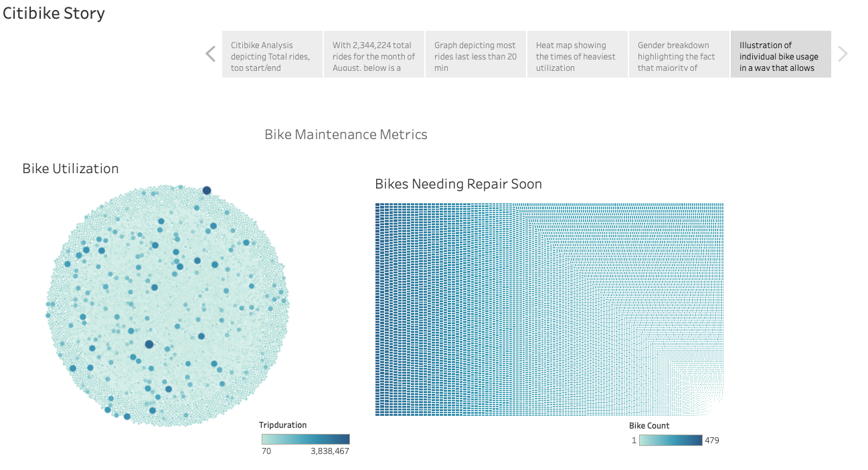Click the 'Citibike Story' heading
868x470 pixels.
54,13
